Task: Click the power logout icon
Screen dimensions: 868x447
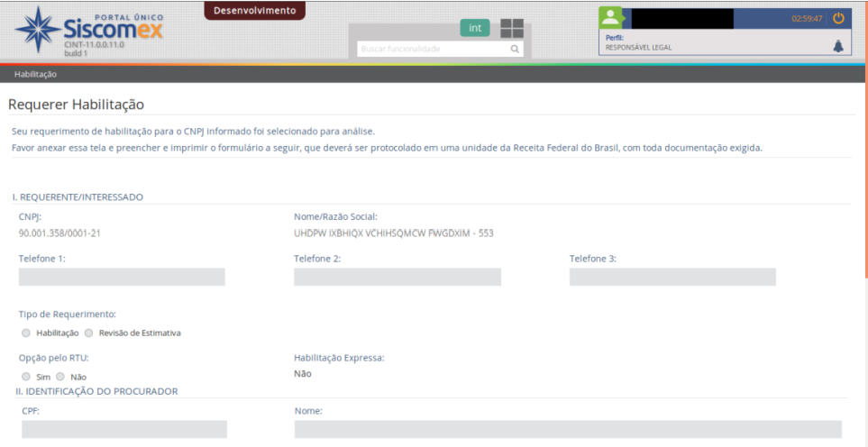Action: (838, 18)
